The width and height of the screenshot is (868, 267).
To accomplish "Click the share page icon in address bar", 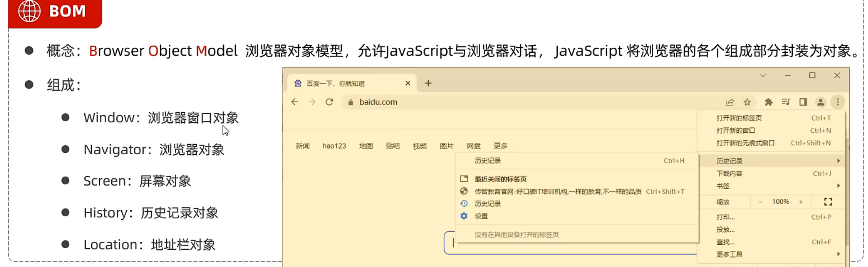I will click(730, 102).
